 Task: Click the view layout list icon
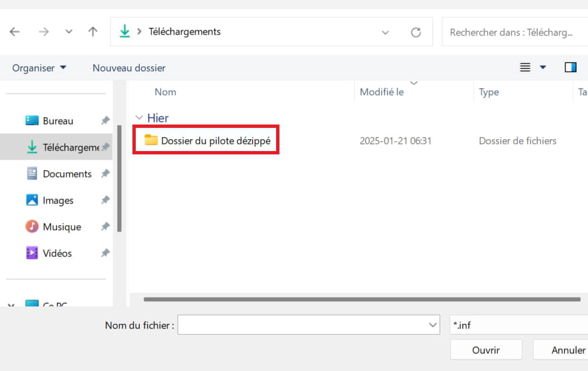click(x=525, y=68)
